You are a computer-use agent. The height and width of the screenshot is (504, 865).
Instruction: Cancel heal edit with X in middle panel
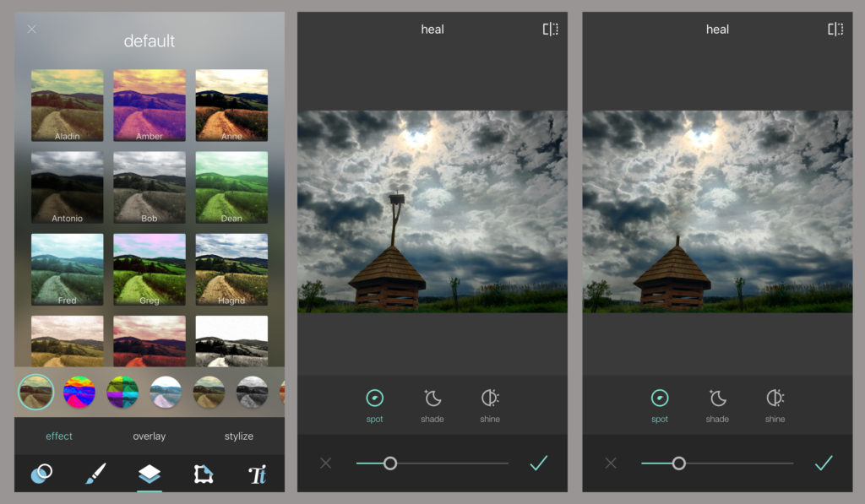(x=326, y=463)
